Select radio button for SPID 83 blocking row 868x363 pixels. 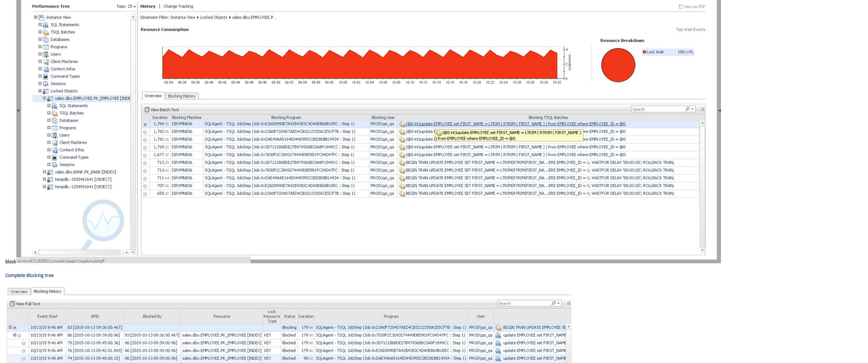click(15, 328)
